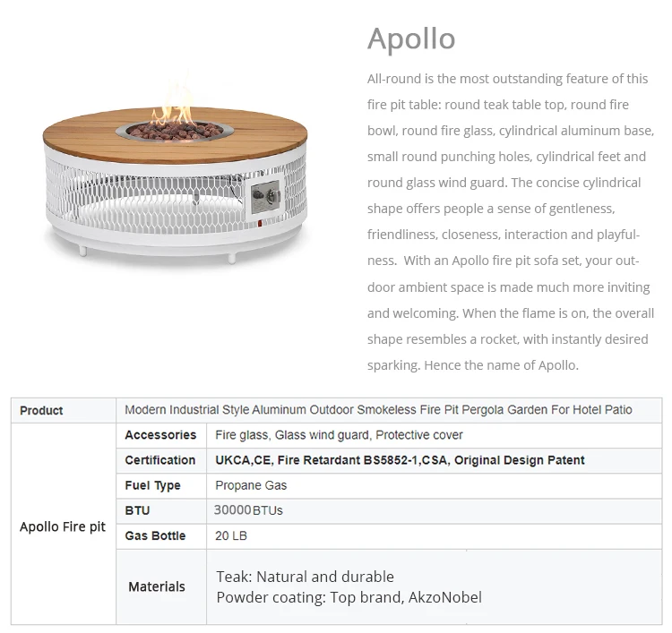Click the "Teak: Natural and durable" line
Image resolution: width=672 pixels, height=633 pixels.
click(x=305, y=577)
